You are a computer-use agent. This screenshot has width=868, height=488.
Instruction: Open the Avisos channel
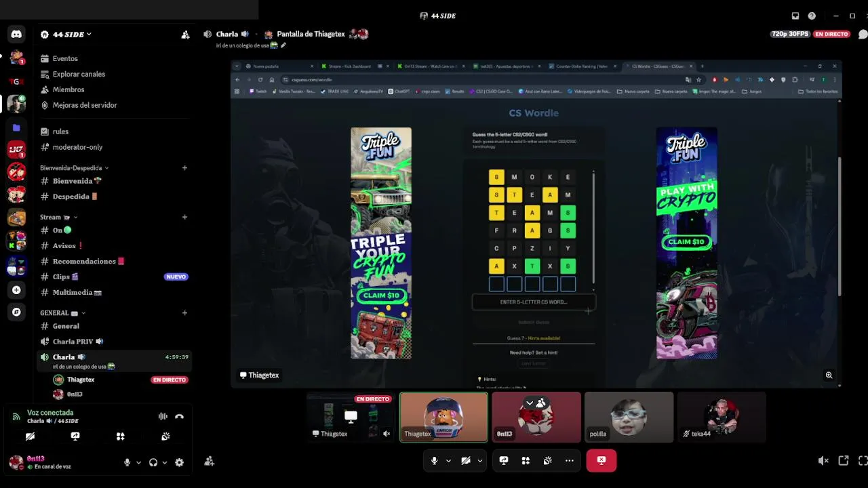pos(113,245)
